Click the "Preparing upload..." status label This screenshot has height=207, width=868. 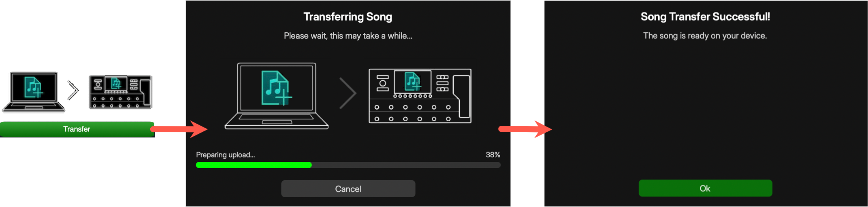[225, 155]
